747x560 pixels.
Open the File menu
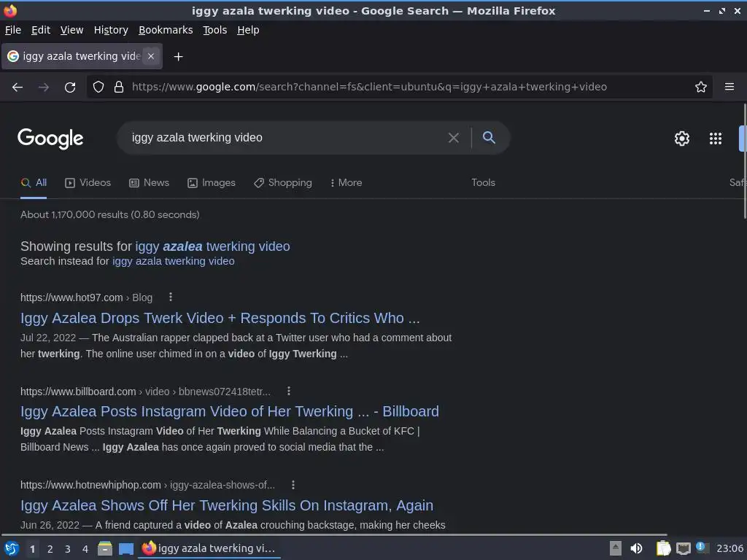(x=13, y=30)
